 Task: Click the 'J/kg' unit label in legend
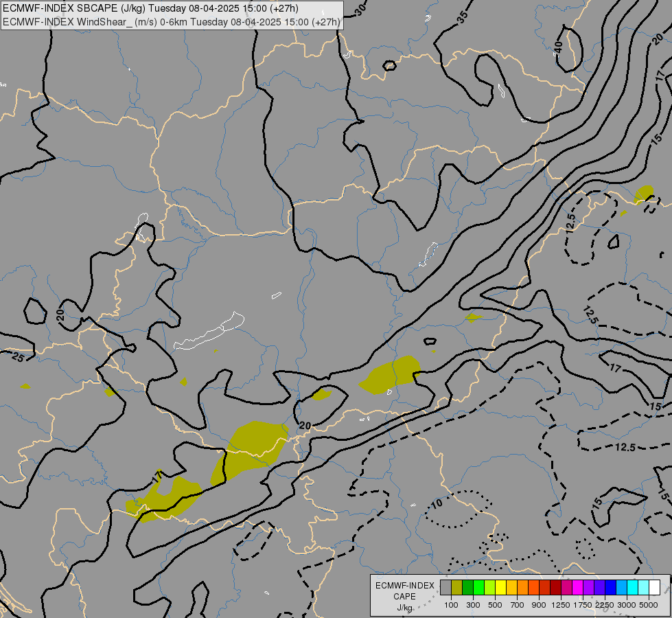(405, 608)
